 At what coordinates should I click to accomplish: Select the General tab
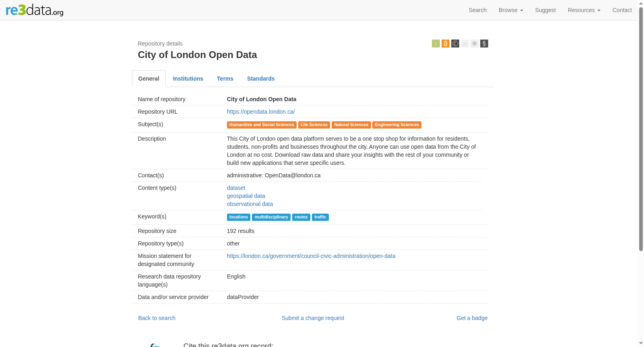coord(149,79)
